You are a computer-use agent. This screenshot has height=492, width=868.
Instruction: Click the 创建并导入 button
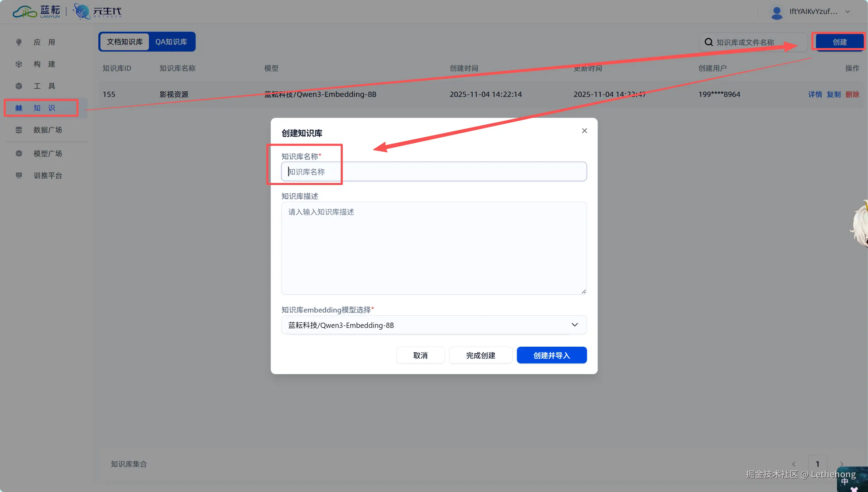pos(551,355)
